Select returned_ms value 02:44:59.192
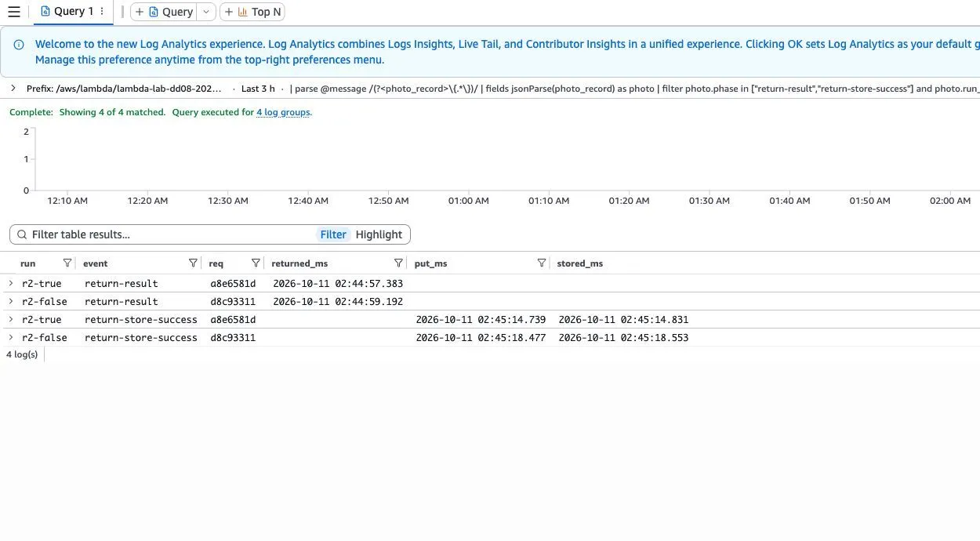 tap(338, 302)
